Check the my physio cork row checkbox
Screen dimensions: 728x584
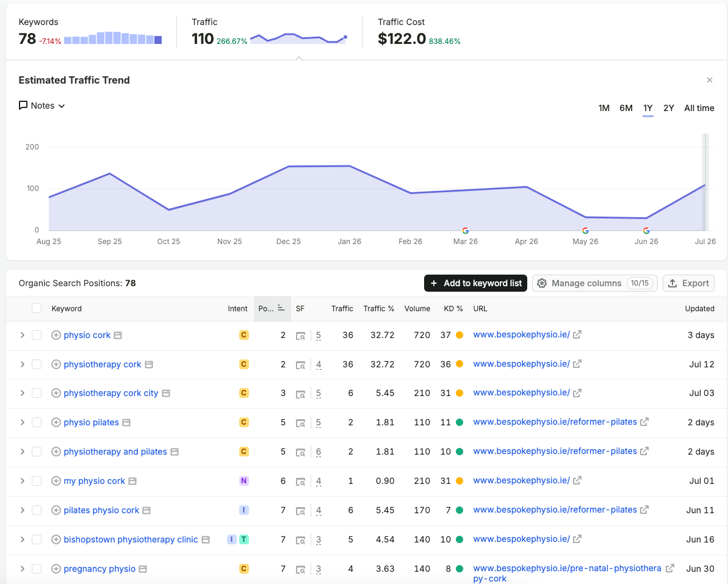[37, 481]
